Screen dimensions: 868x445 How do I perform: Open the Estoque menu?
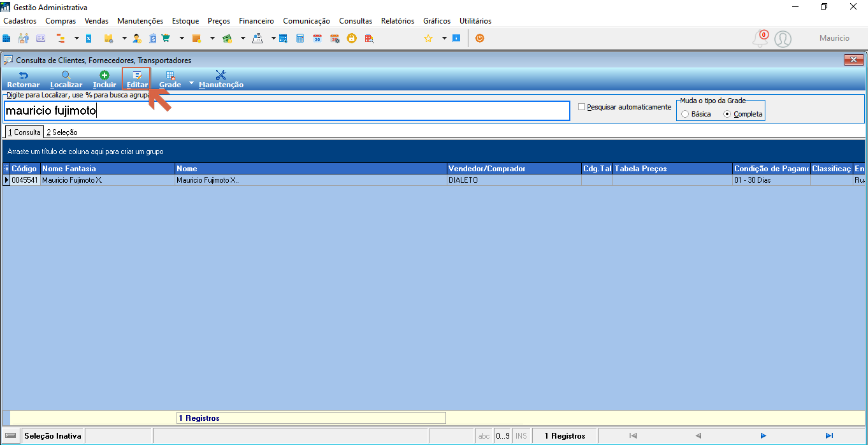[185, 21]
